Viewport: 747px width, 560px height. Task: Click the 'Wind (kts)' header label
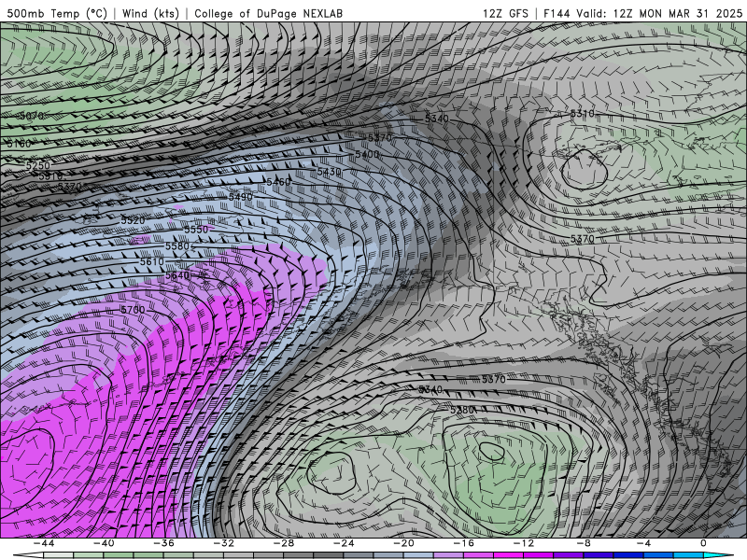tap(150, 13)
